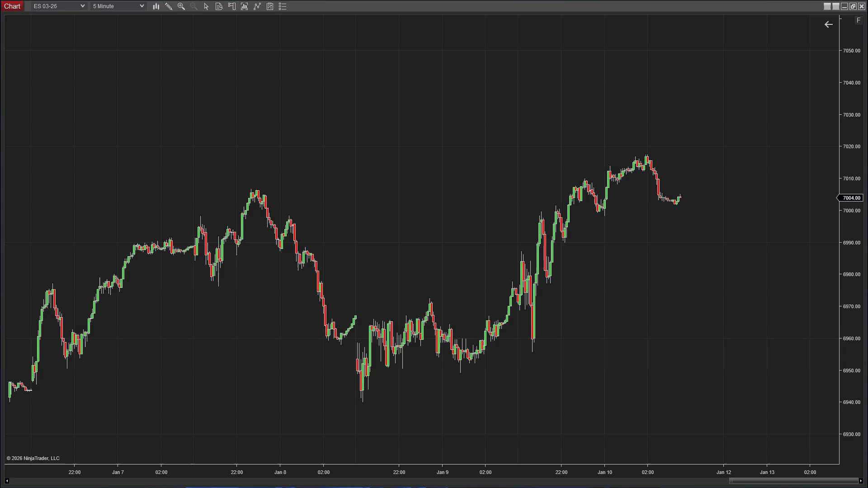
Task: Toggle the F fixed-scale button on price axis
Action: pyautogui.click(x=859, y=20)
